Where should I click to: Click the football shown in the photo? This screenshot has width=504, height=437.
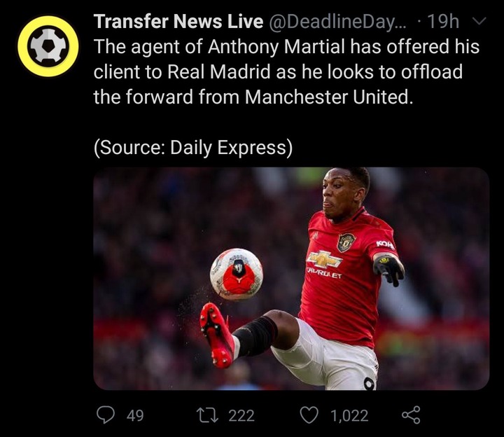pyautogui.click(x=237, y=274)
